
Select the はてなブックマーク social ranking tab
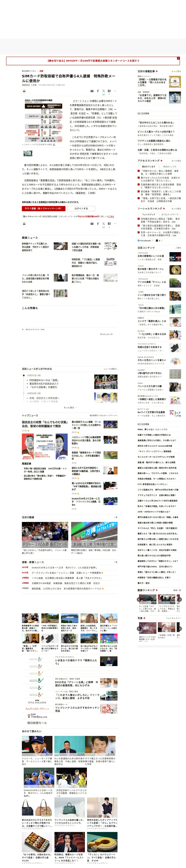coord(170,214)
